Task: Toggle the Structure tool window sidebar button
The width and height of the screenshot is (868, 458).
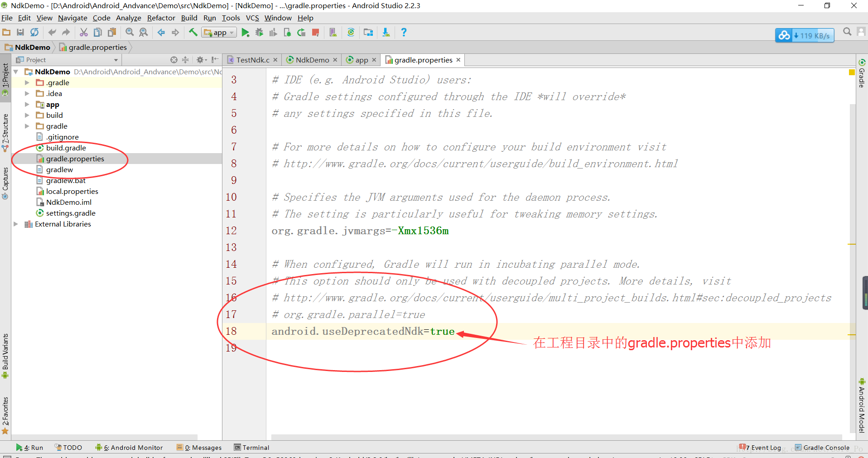Action: pos(5,132)
